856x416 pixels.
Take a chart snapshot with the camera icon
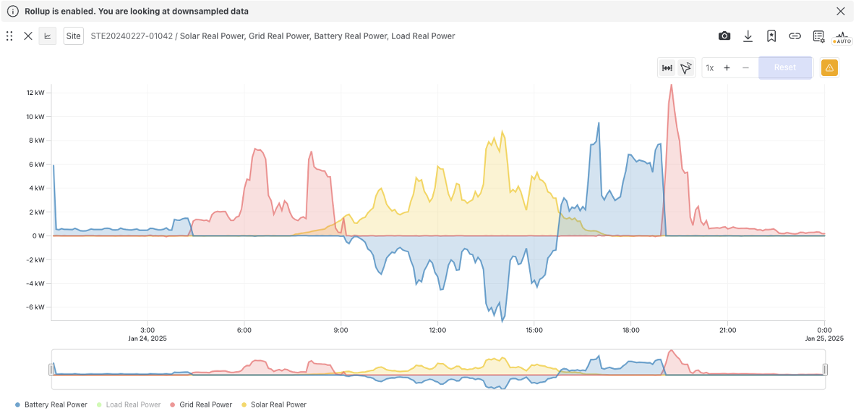[x=724, y=36]
